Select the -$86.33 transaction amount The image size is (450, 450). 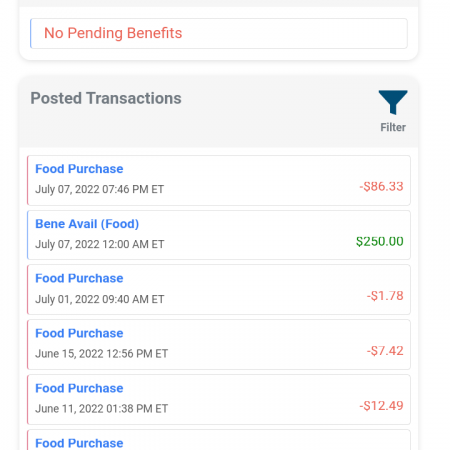(381, 186)
